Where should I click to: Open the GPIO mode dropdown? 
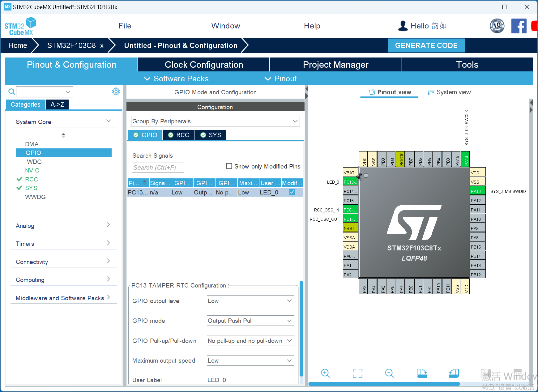click(250, 321)
